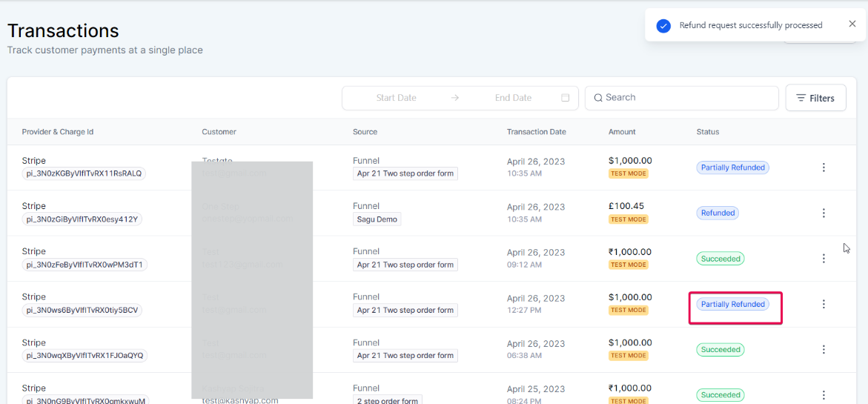The image size is (868, 404).
Task: Click the highlighted Partially Refunded status badge
Action: coord(733,304)
